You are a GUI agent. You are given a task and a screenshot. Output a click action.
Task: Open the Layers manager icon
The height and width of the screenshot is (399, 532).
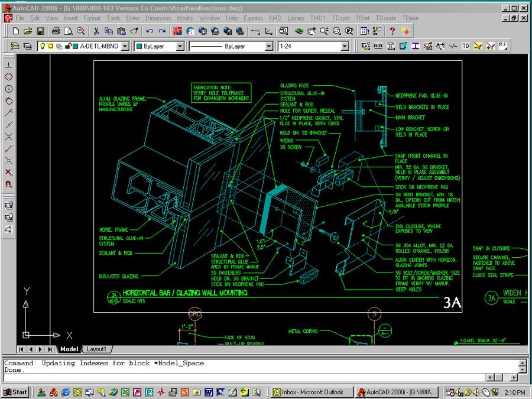27,46
